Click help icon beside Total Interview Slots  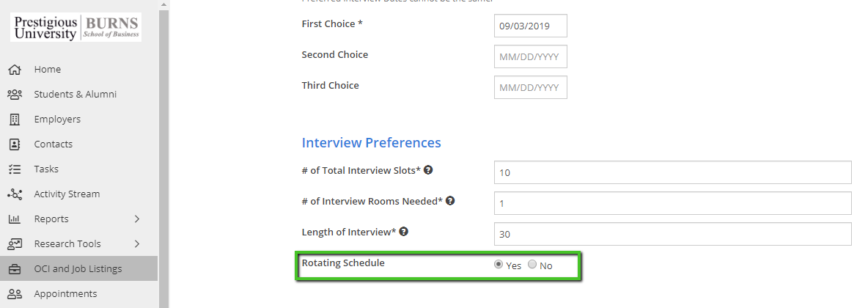tap(428, 170)
